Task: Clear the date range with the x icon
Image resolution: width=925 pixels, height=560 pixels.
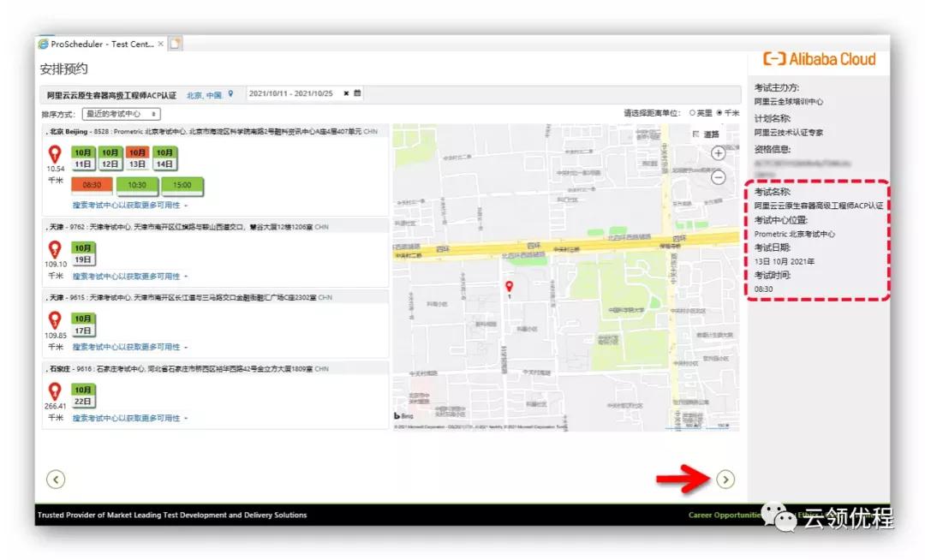Action: [x=346, y=93]
